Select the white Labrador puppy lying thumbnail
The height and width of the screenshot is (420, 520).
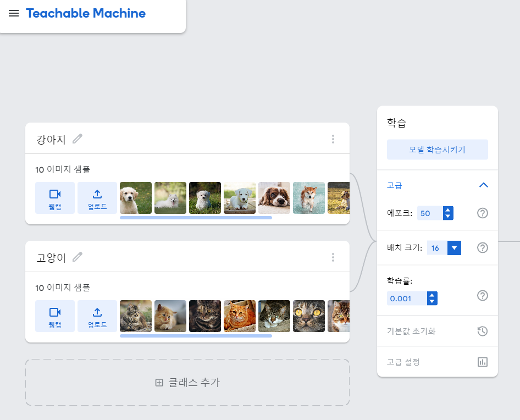(240, 198)
